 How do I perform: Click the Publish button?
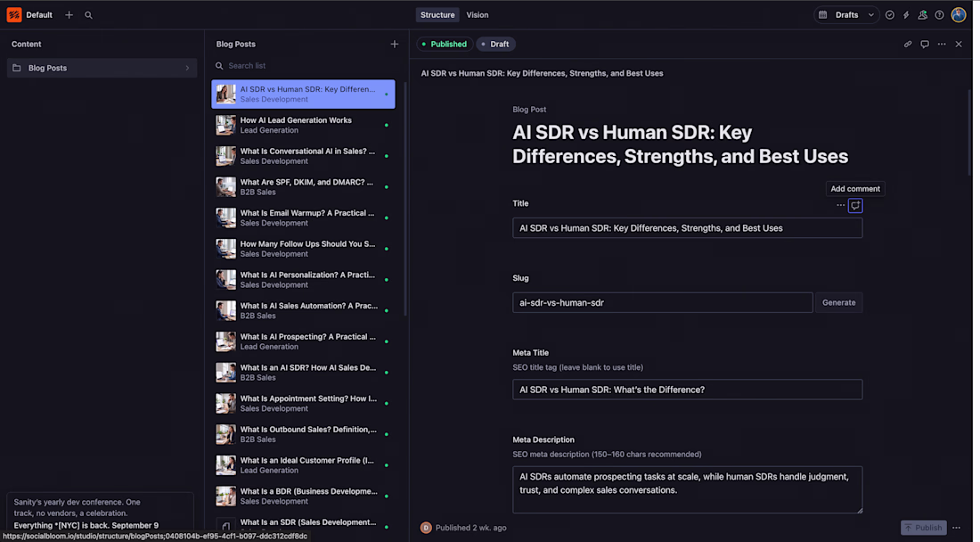(x=923, y=528)
